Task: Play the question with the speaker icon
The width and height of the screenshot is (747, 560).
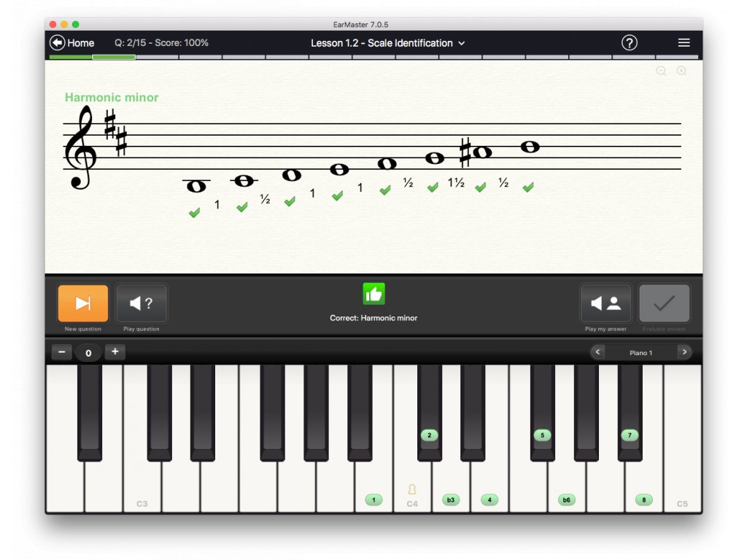Action: (142, 303)
